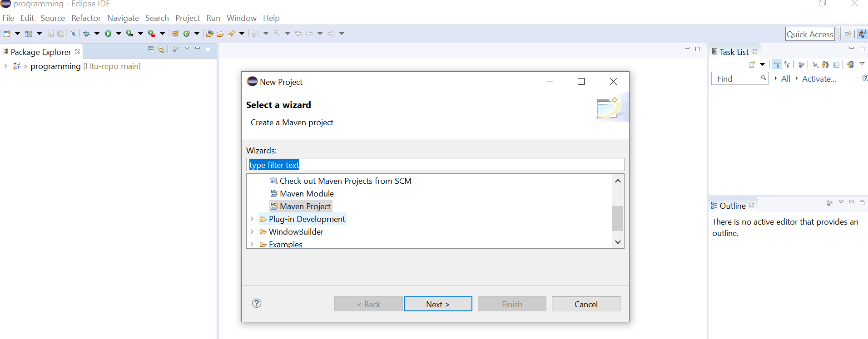Open Package Explorer View Menu triangle
Image resolution: width=868 pixels, height=339 pixels.
tap(187, 49)
